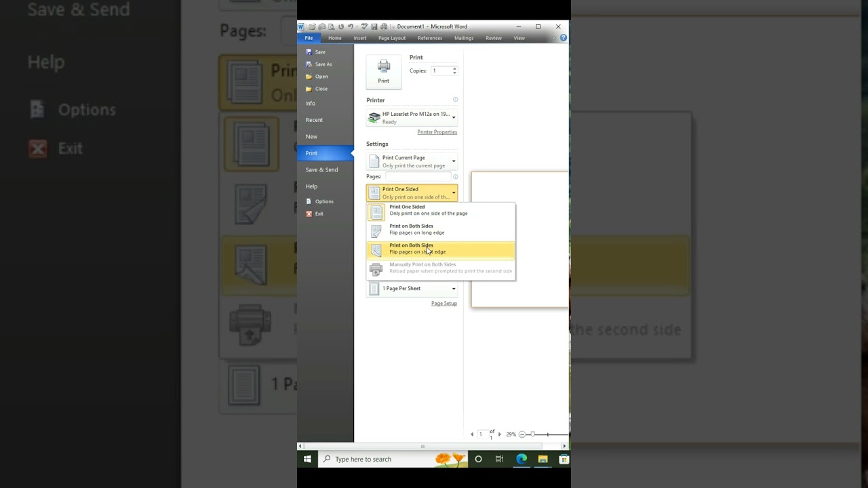Click the Pages info icon
The height and width of the screenshot is (488, 868).
[455, 177]
